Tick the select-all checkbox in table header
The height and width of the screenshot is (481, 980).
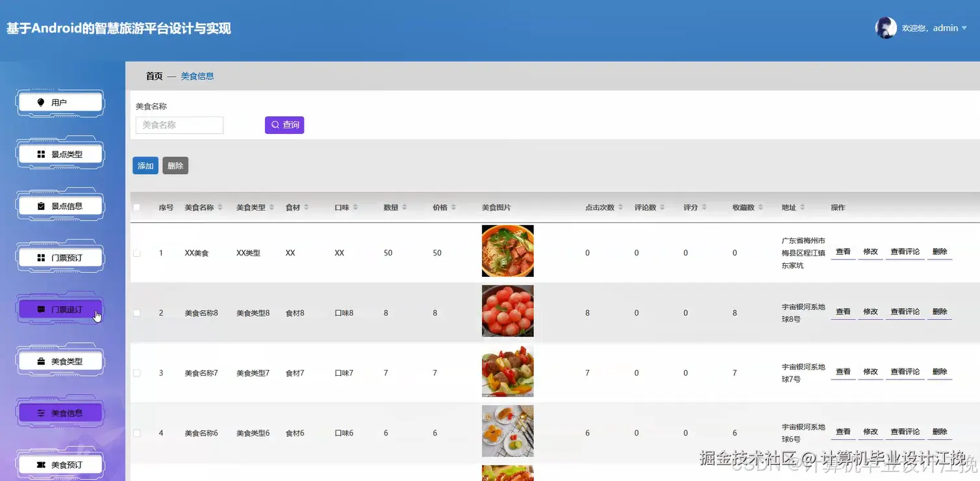tap(136, 207)
